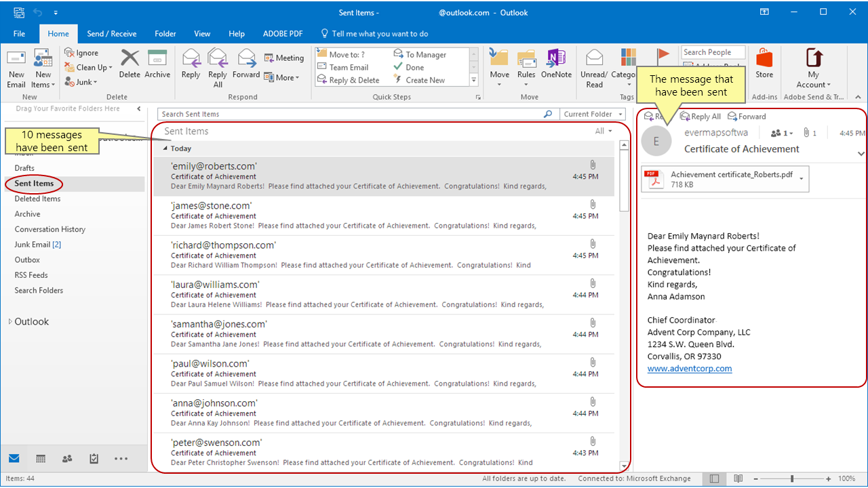Viewport: 868px width, 488px height.
Task: Open My Account options
Action: pos(814,67)
